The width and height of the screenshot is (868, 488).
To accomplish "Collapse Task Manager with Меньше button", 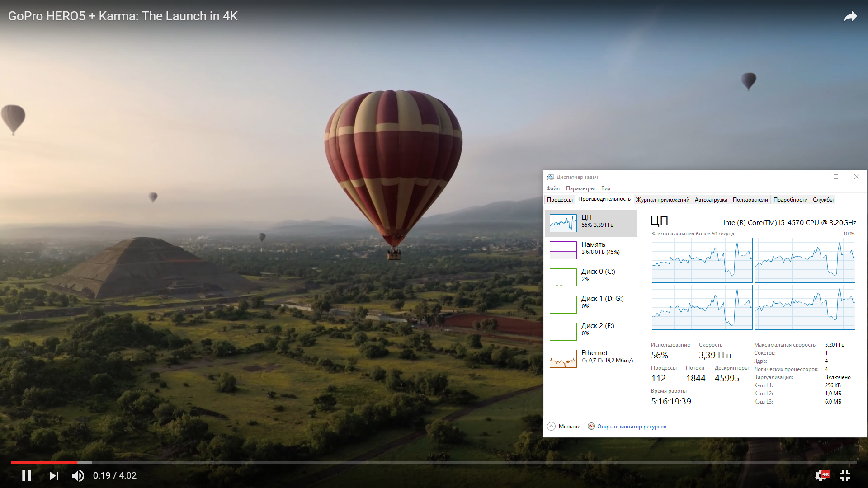I will tap(564, 427).
